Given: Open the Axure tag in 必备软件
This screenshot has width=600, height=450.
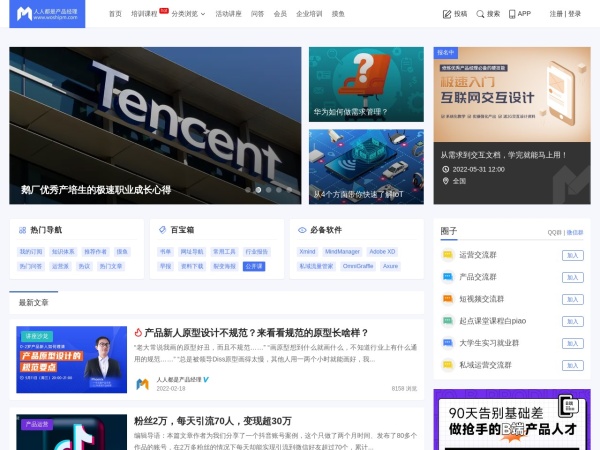Looking at the screenshot, I should [x=390, y=266].
